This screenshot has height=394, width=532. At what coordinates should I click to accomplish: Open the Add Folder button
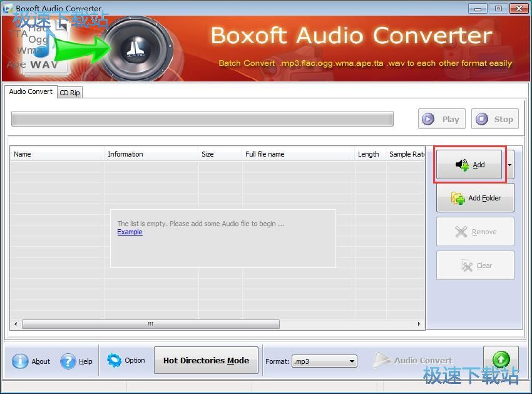475,198
